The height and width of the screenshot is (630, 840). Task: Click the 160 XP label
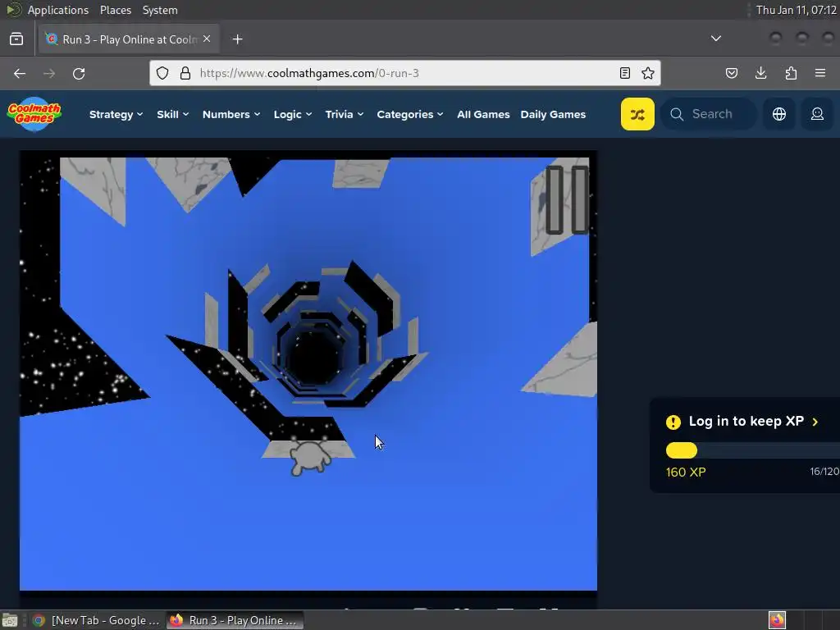(x=686, y=472)
